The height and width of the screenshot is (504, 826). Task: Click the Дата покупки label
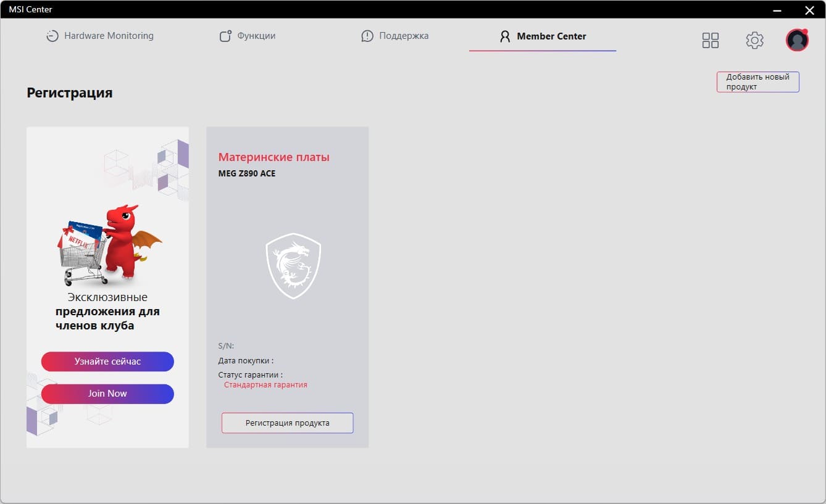click(246, 361)
